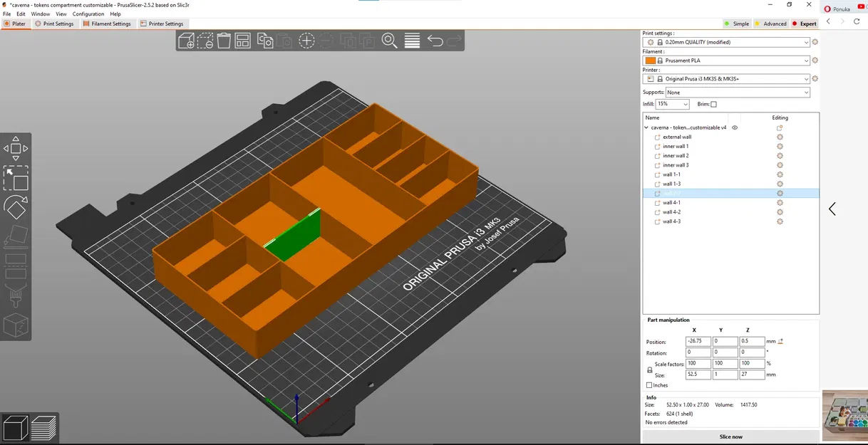Switch to sliced layers preview view
This screenshot has width=868, height=445.
point(43,427)
